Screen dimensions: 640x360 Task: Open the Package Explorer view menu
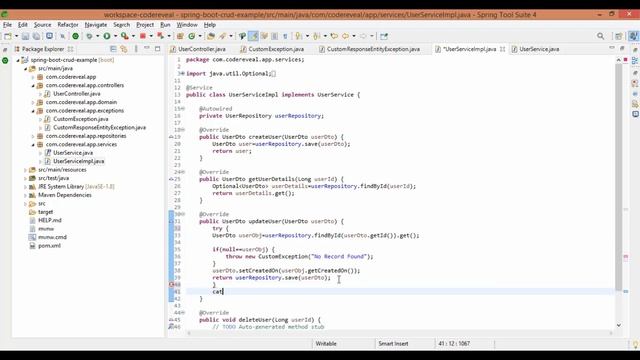click(136, 49)
